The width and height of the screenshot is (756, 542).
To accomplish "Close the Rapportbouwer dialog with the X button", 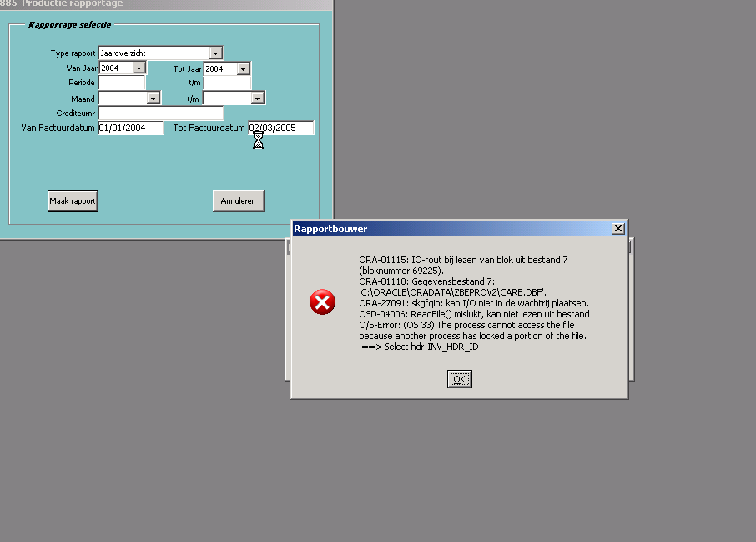I will point(617,229).
